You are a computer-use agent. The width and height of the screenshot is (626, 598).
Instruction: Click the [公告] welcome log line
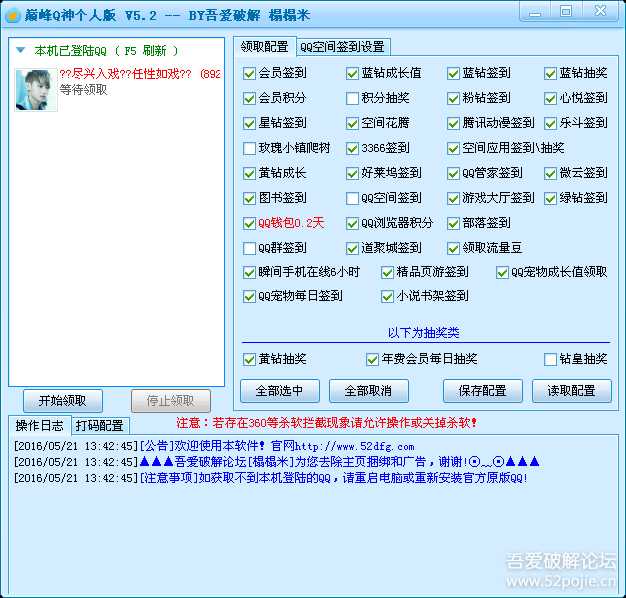(214, 446)
